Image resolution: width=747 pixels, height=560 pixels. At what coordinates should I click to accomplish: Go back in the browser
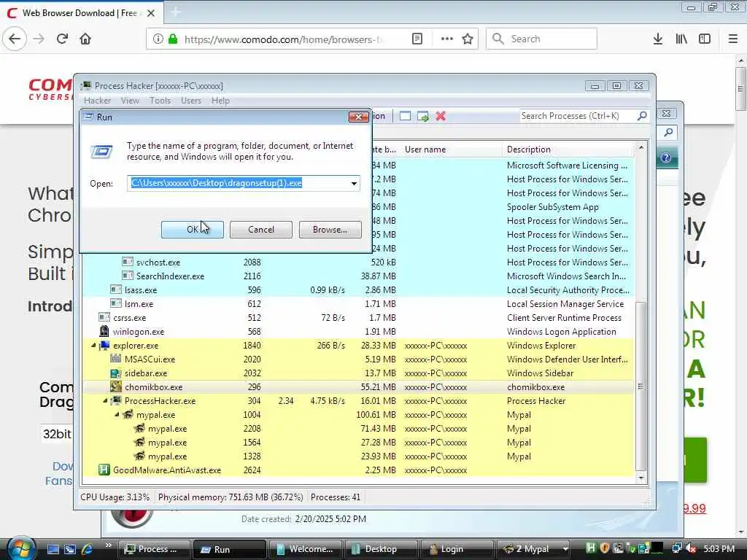click(15, 39)
